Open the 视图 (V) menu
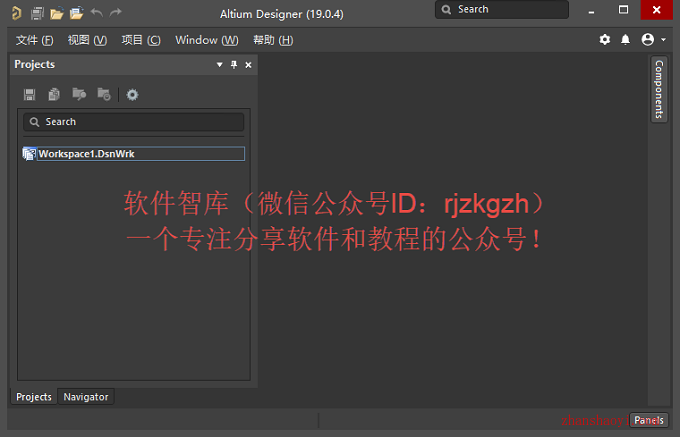 click(87, 40)
